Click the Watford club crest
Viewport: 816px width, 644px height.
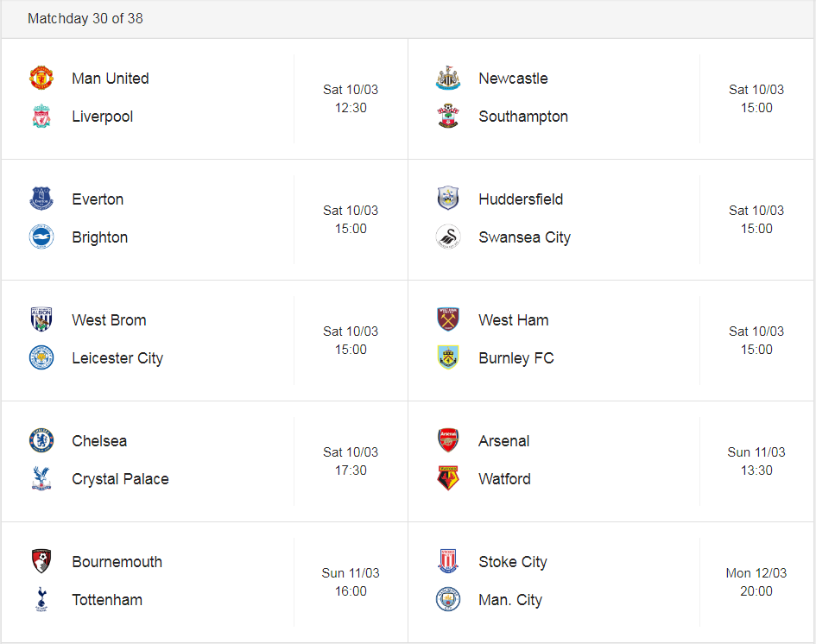pyautogui.click(x=448, y=478)
